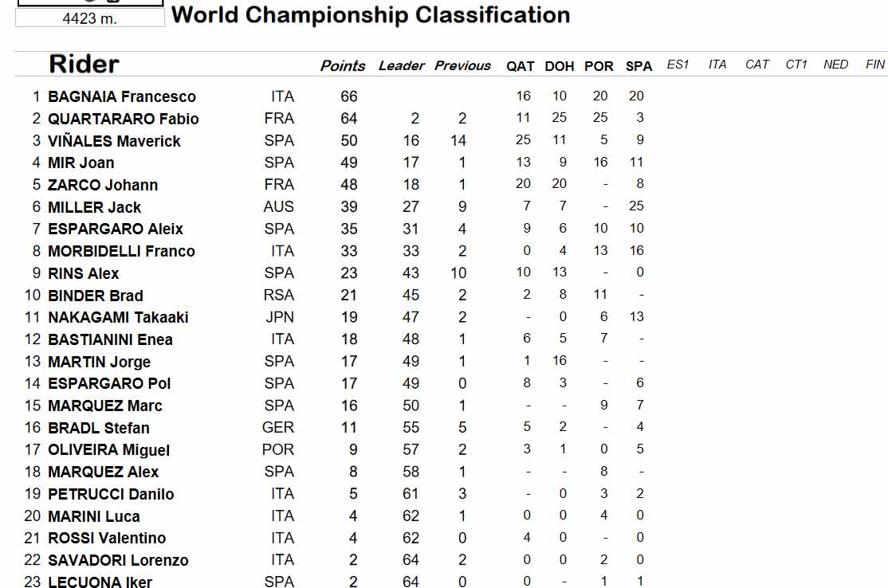Click rider name QUARTARARO Fabio
888x588 pixels.
coord(124,119)
